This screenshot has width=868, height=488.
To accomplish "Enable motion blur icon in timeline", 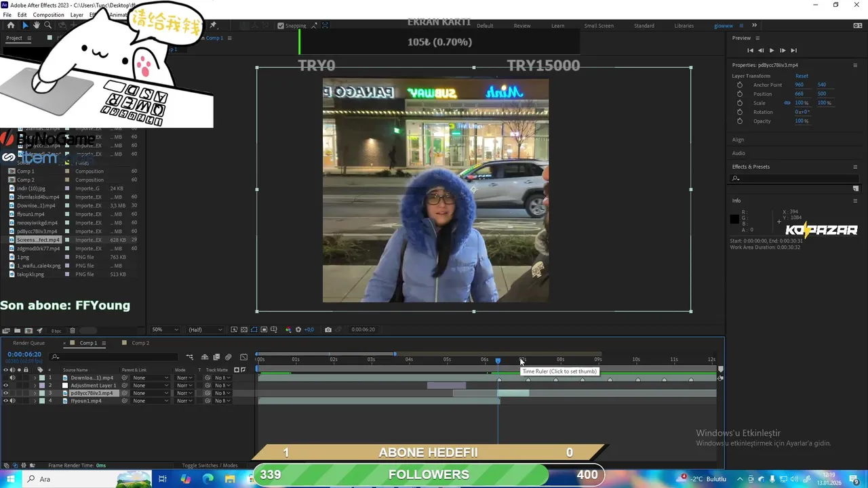I will tap(229, 357).
